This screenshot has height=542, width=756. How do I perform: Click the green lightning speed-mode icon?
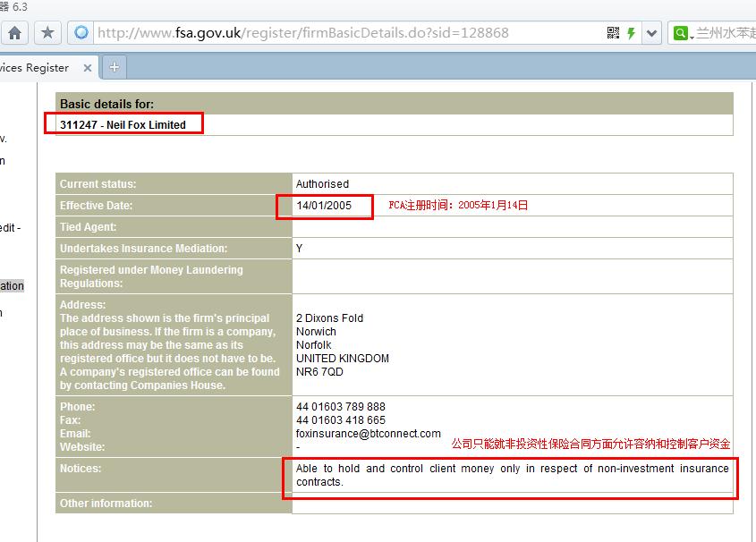coord(631,33)
